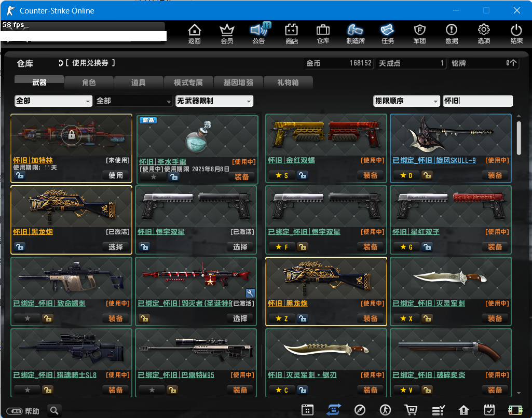Click the 旋风SKULL-9 axe thumbnail
This screenshot has width=532, height=418.
click(451, 135)
